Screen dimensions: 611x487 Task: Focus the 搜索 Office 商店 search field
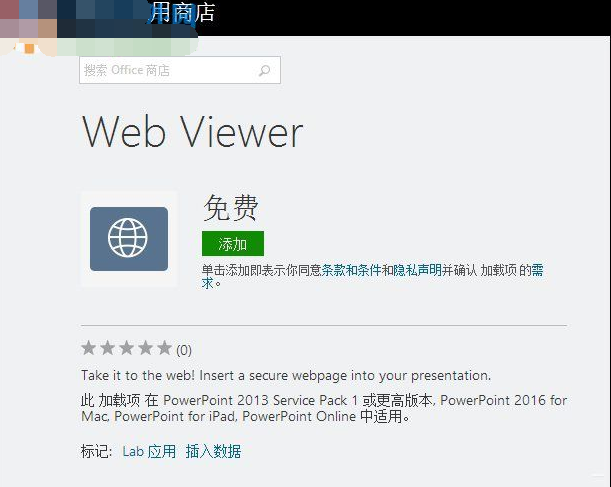click(x=180, y=70)
